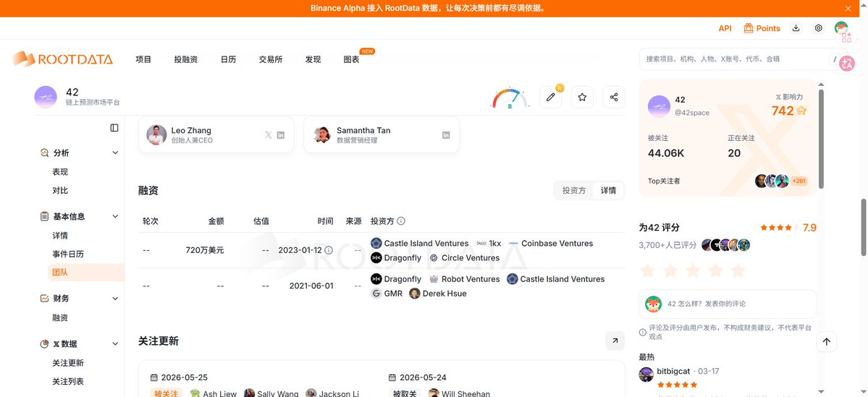This screenshot has height=397, width=868.
Task: Select 关注列表 in the sidebar
Action: point(68,381)
